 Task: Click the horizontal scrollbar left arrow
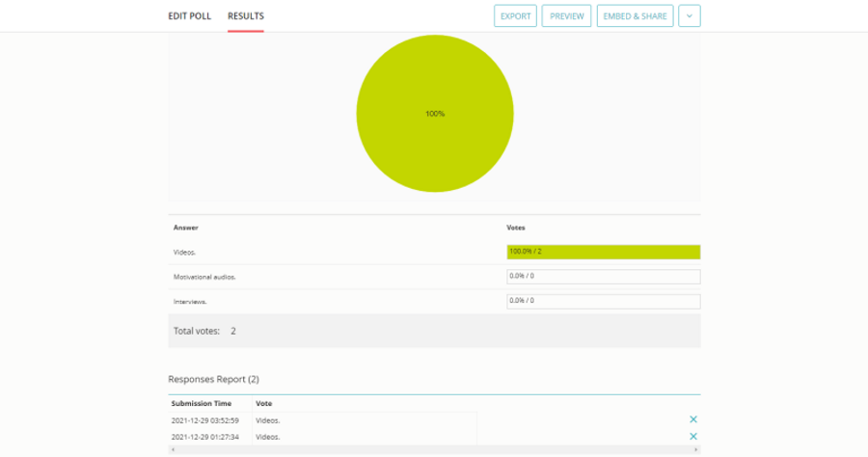coord(173,450)
